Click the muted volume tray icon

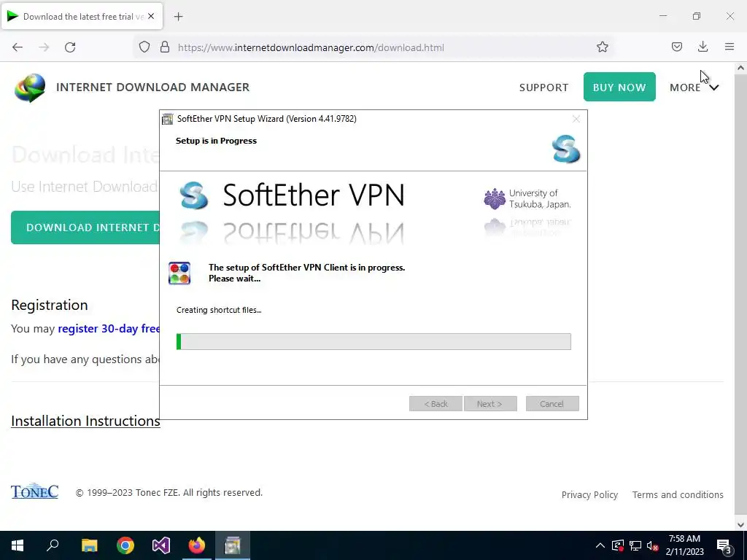(x=652, y=545)
